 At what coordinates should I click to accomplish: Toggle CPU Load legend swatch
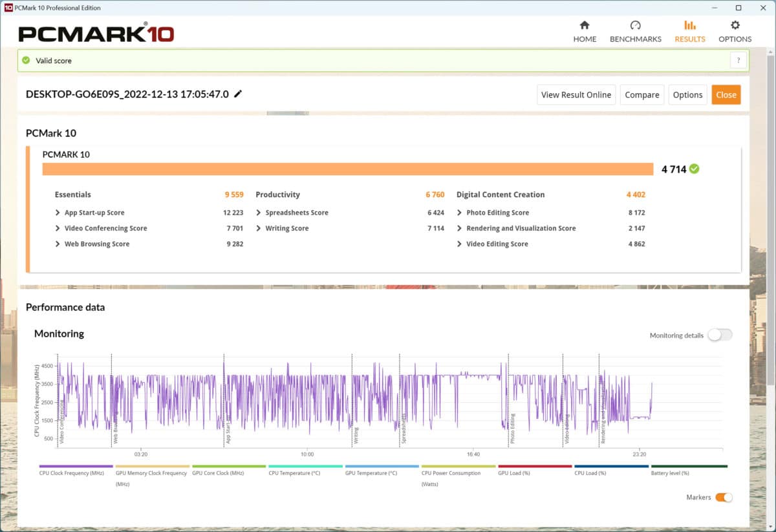click(x=611, y=466)
